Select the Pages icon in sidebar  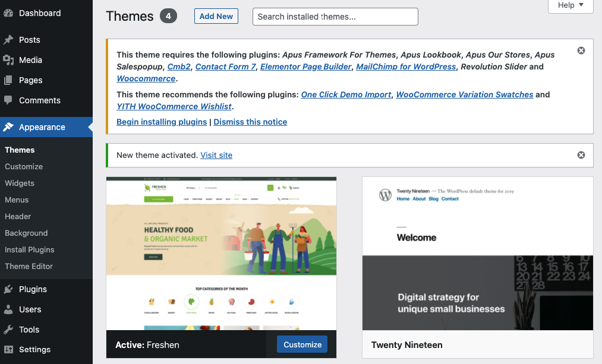[8, 80]
